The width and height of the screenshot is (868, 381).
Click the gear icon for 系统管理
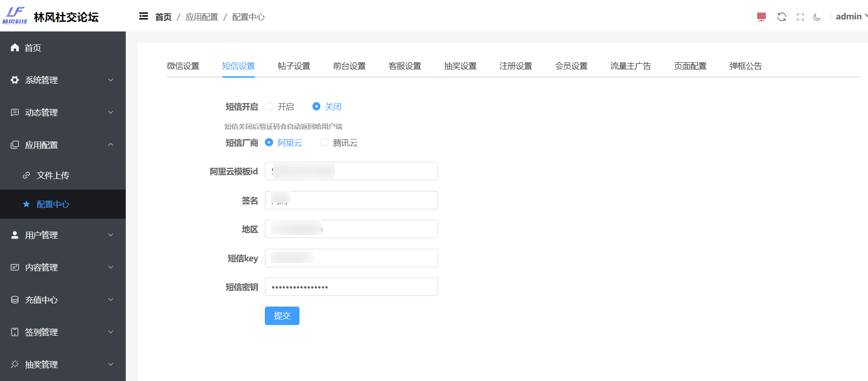tap(15, 80)
